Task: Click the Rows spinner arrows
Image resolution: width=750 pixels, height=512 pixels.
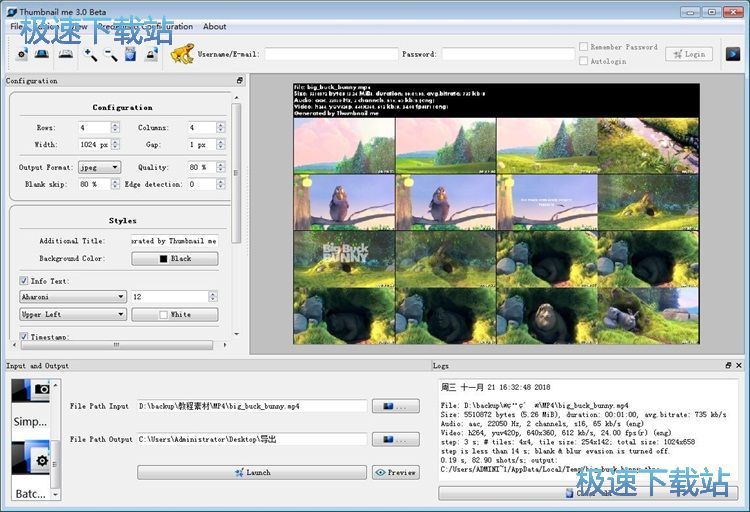Action: (115, 127)
